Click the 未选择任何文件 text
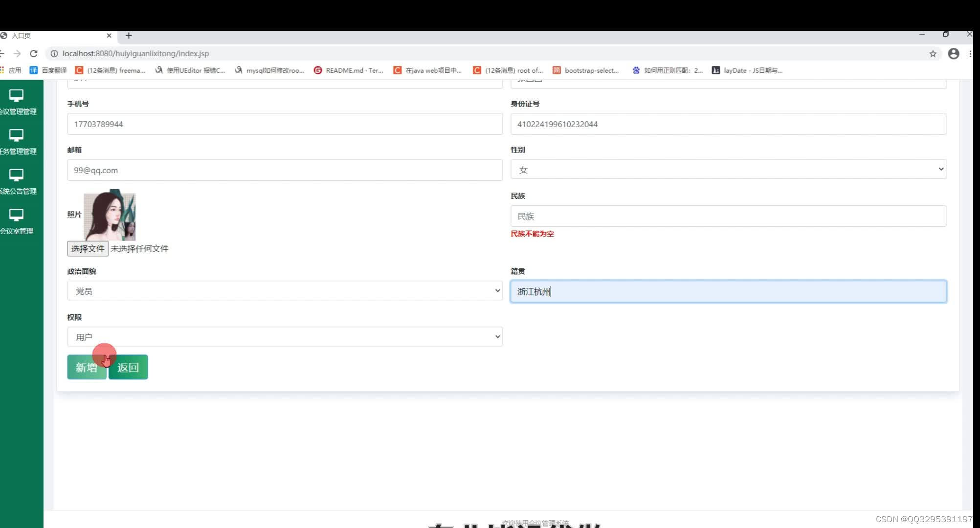The width and height of the screenshot is (980, 528). coord(139,248)
